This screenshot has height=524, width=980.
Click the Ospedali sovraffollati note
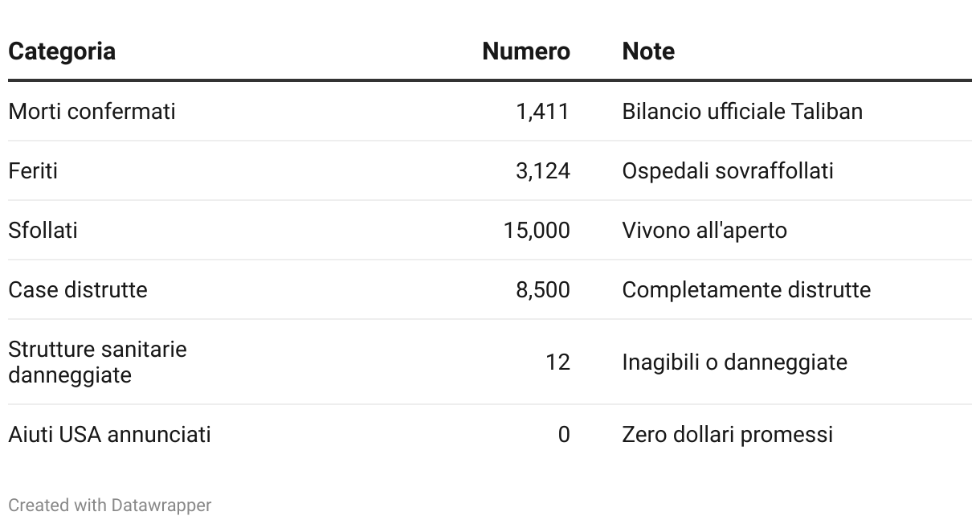pyautogui.click(x=728, y=170)
